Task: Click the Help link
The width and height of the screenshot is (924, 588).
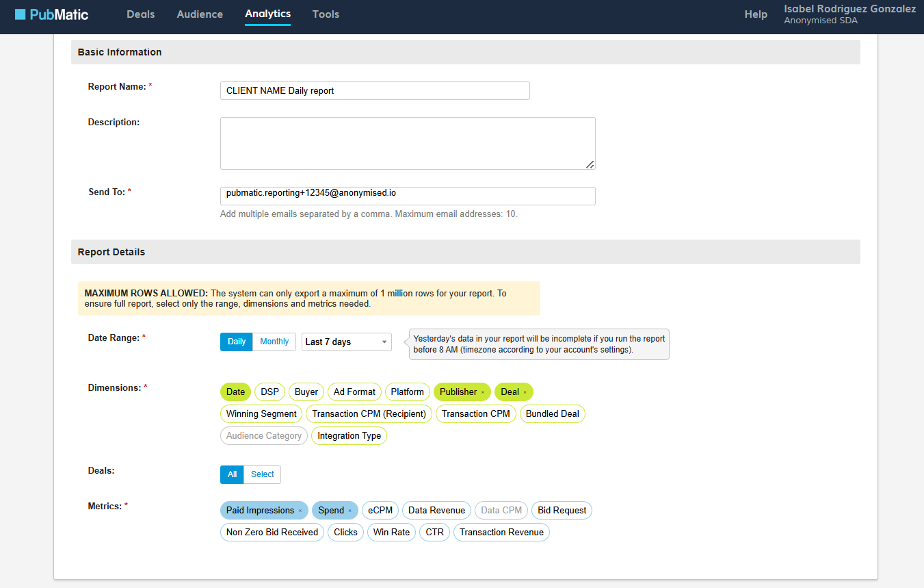Action: [x=756, y=14]
